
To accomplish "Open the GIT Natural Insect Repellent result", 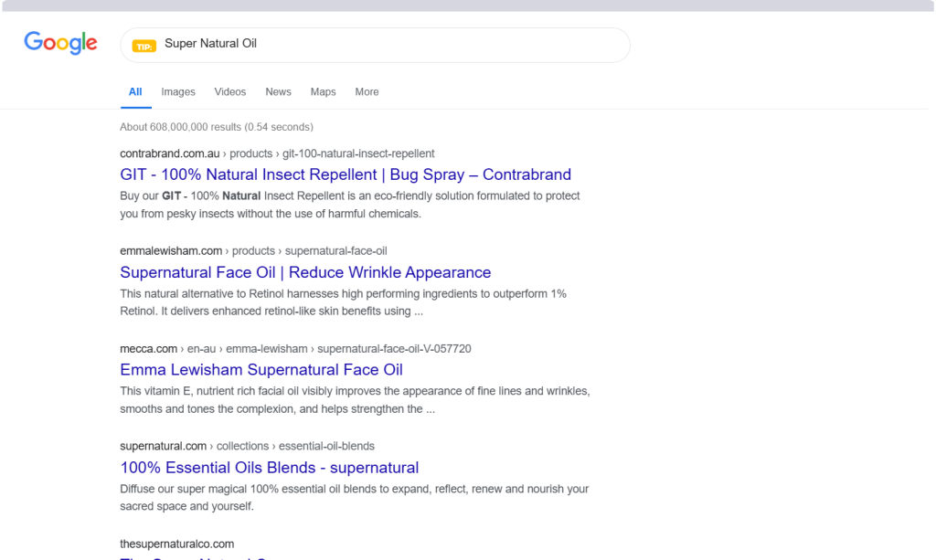I will point(346,174).
